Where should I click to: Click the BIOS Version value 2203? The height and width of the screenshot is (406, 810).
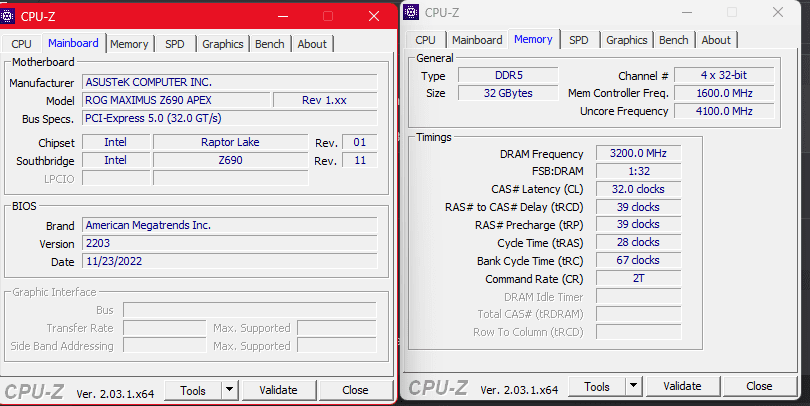tap(230, 243)
